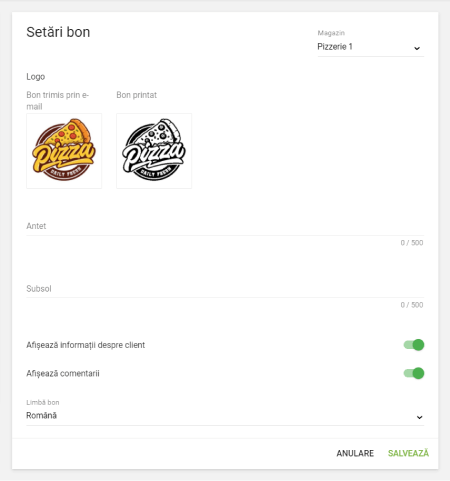This screenshot has height=481, width=450.
Task: Disable the customer information display toggle
Action: pos(414,345)
